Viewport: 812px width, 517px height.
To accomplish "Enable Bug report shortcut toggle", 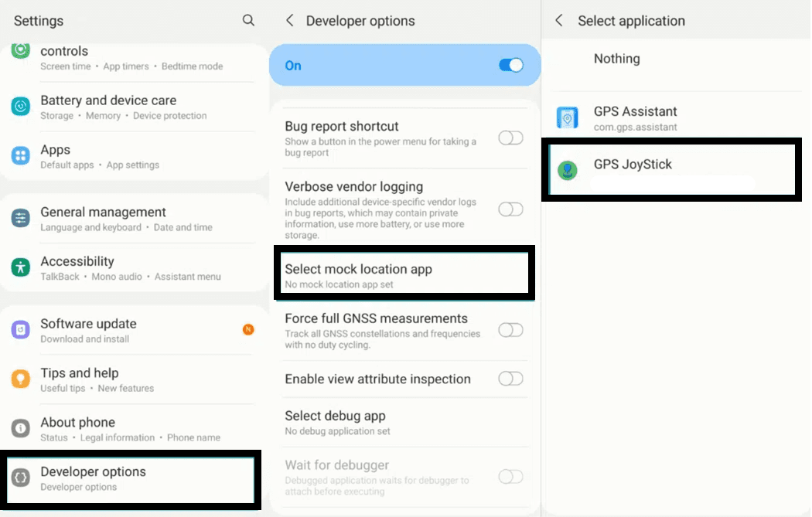I will pos(510,138).
